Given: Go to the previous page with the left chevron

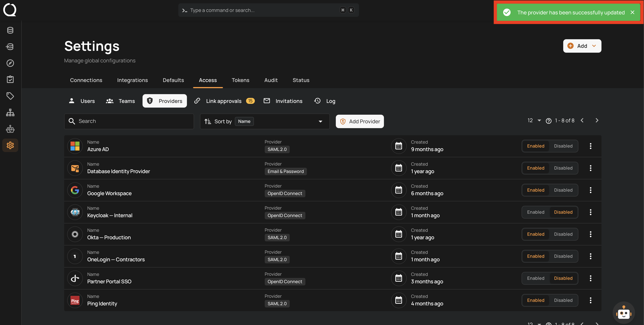Looking at the screenshot, I should click(582, 120).
